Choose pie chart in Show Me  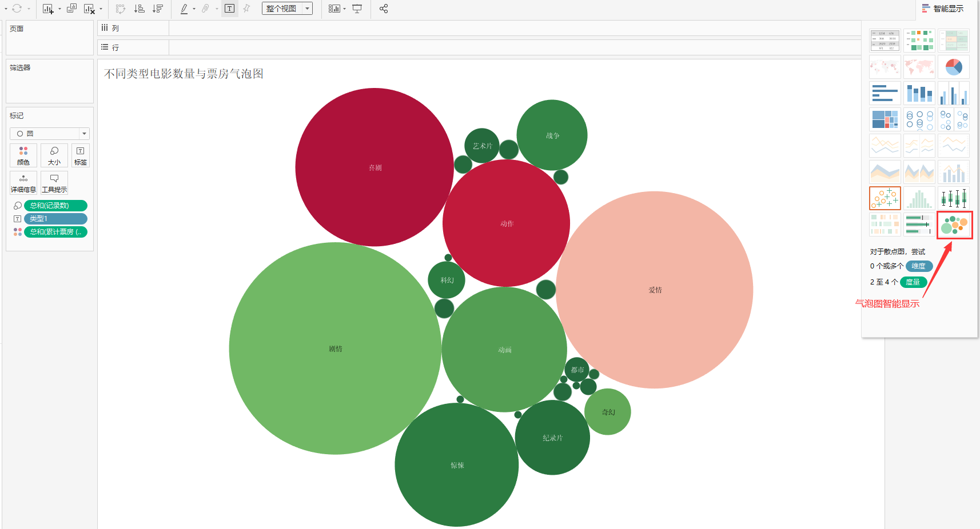coord(954,67)
